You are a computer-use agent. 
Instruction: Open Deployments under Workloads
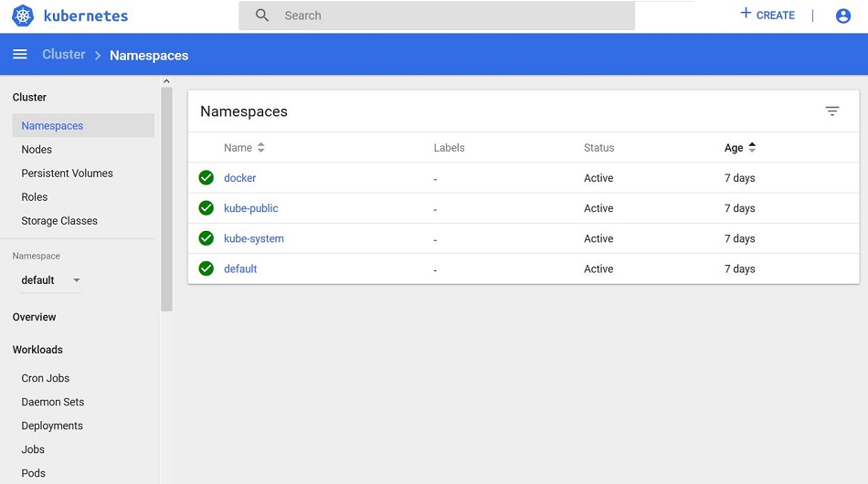click(52, 426)
